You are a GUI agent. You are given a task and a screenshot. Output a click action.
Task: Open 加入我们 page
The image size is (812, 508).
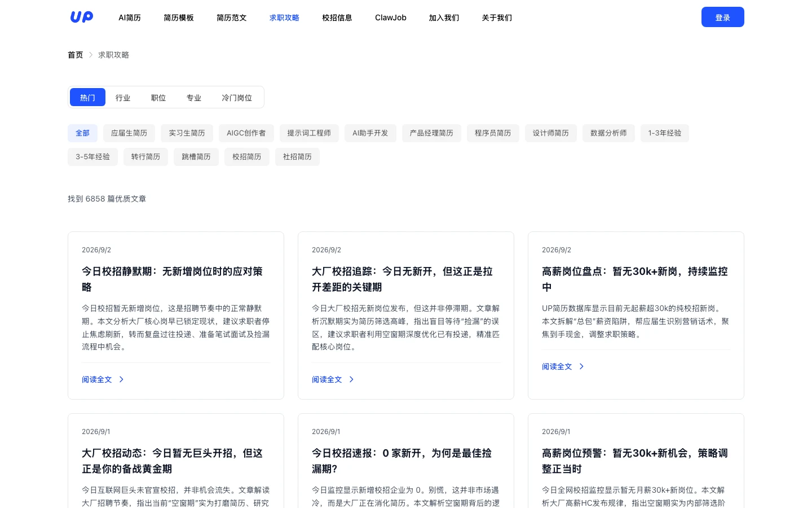[x=444, y=17]
